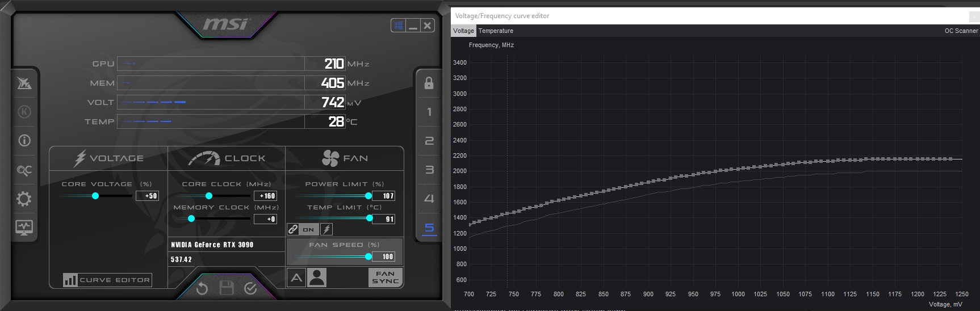980x311 pixels.
Task: Click the 2000 frequency axis label
Action: coord(460,171)
